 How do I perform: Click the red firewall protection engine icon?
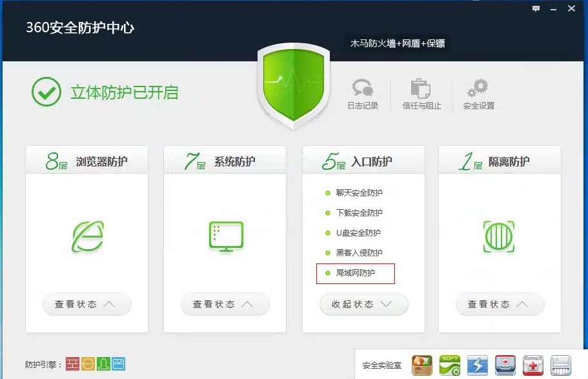[73, 364]
